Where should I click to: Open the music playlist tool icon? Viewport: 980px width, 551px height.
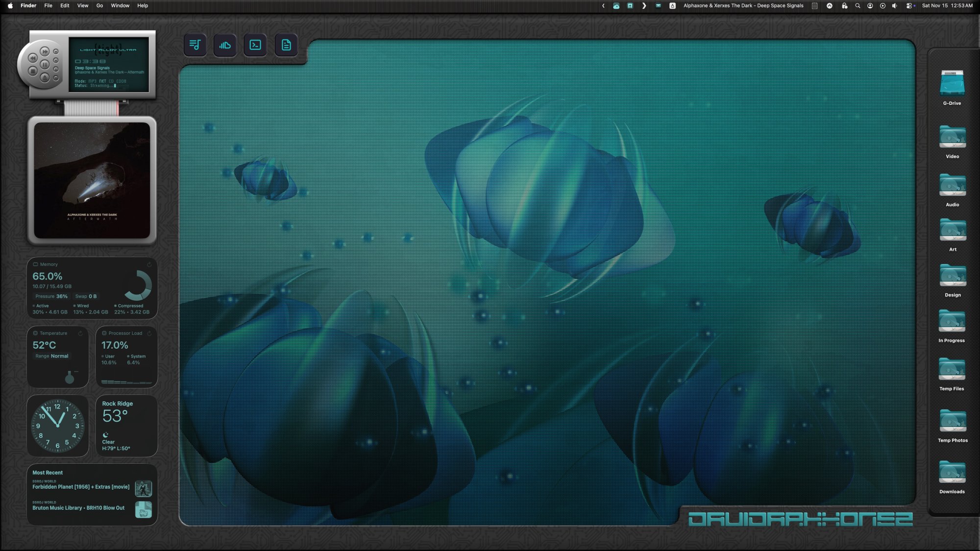coord(195,45)
